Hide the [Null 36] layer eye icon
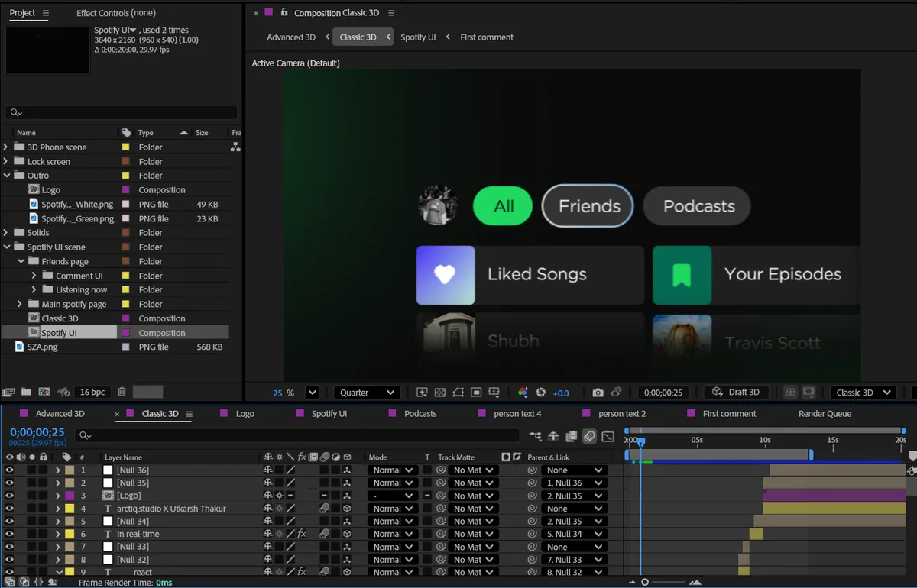Screen dimensions: 917x588 (9, 470)
